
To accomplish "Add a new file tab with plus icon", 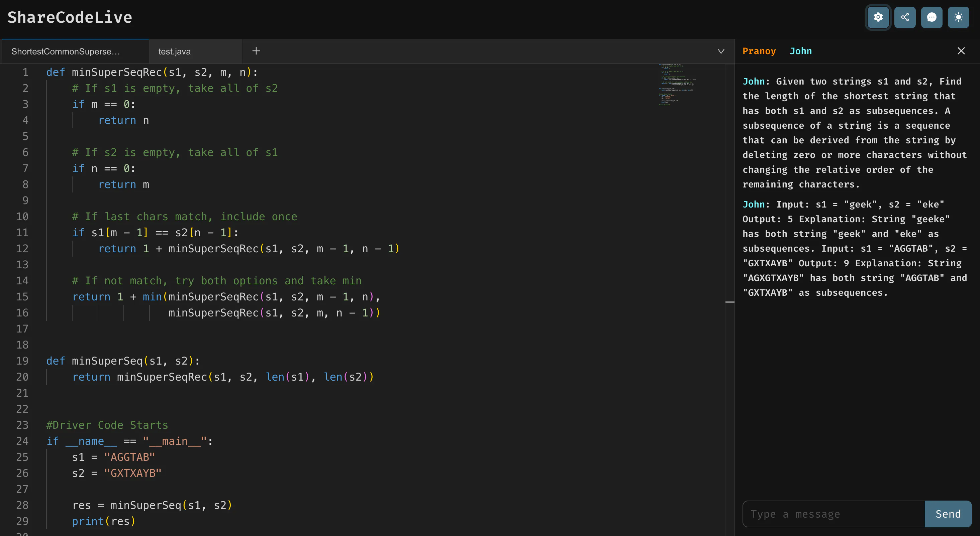I will [x=256, y=51].
